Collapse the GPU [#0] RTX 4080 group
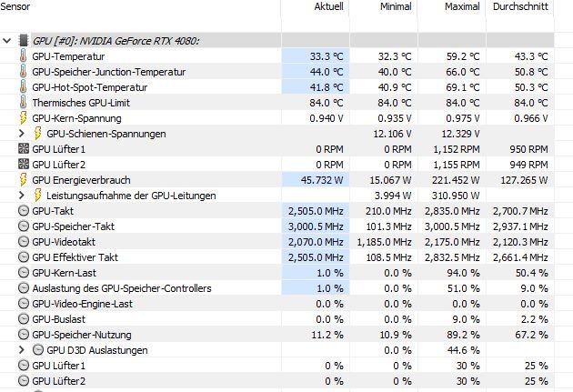Image resolution: width=573 pixels, height=392 pixels. 7,41
